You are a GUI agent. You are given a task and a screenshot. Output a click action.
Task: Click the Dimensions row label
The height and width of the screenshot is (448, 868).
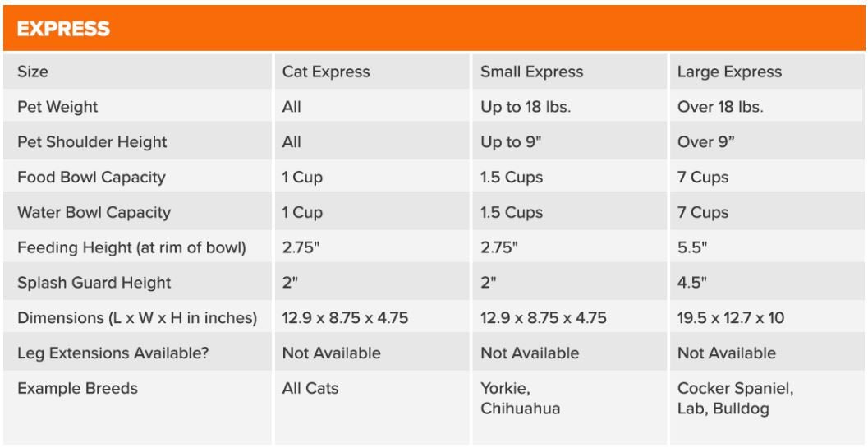coord(137,318)
